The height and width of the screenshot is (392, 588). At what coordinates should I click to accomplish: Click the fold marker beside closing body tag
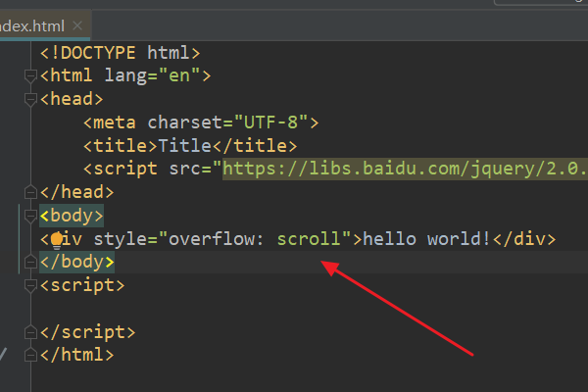point(31,263)
